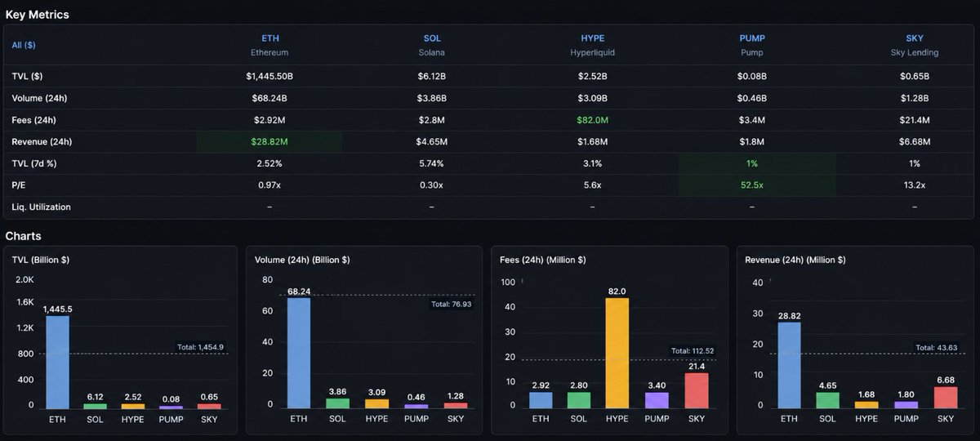This screenshot has width=980, height=441.
Task: Click SKY fees value $21.4M
Action: pyautogui.click(x=915, y=120)
